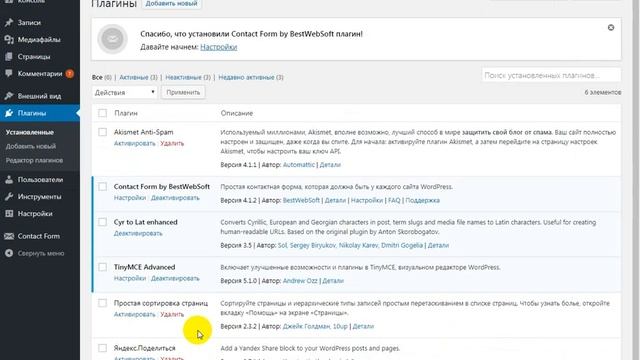The image size is (640, 360).
Task: Open Настройки link in the thank-you notice
Action: pyautogui.click(x=219, y=47)
